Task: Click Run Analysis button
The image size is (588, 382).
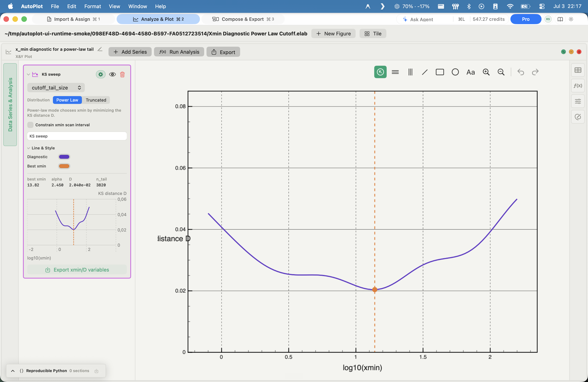Action: pyautogui.click(x=179, y=52)
